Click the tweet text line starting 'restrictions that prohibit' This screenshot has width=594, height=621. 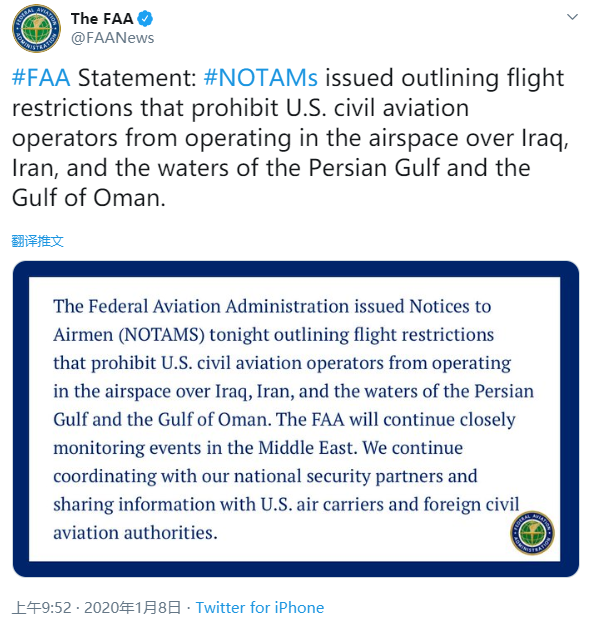coord(240,108)
